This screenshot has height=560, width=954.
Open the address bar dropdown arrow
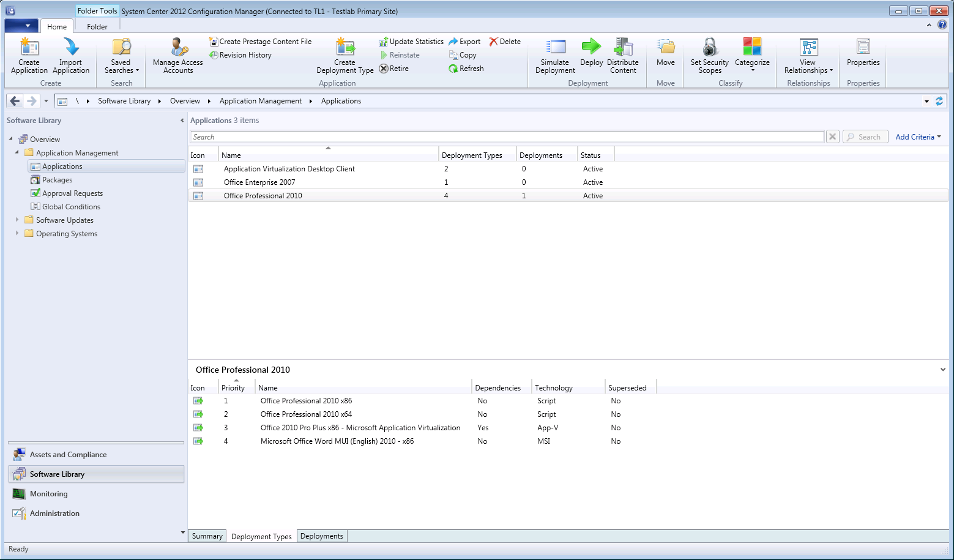coord(927,102)
